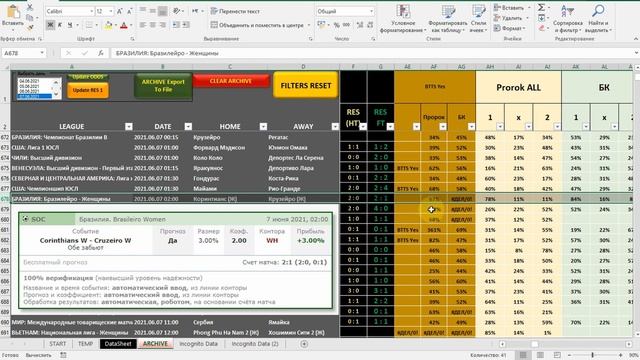Click the AutoSum sigma icon
Image resolution: width=640 pixels, height=360 pixels.
tap(541, 7)
